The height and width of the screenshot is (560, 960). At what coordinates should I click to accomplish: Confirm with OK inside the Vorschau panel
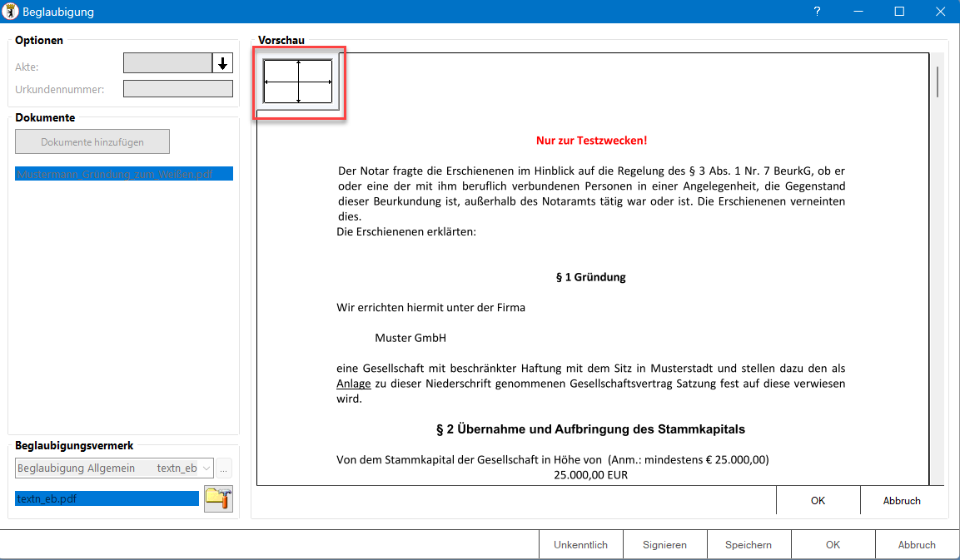[818, 500]
